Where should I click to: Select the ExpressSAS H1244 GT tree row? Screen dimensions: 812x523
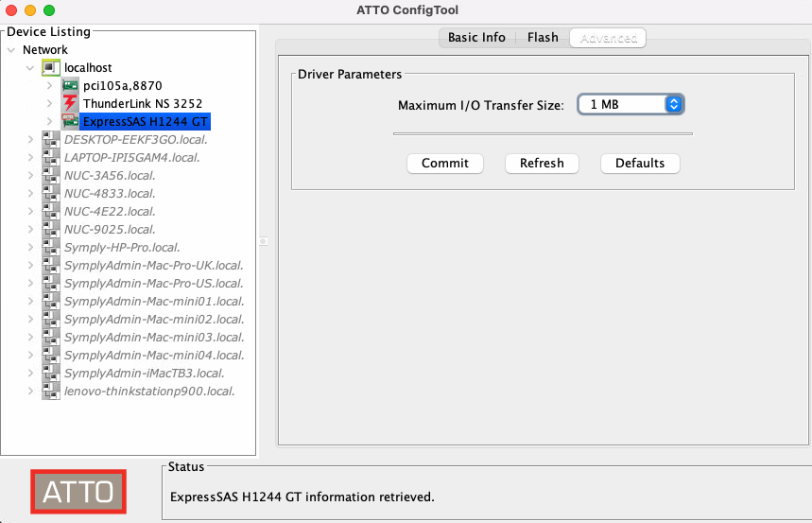(x=145, y=121)
